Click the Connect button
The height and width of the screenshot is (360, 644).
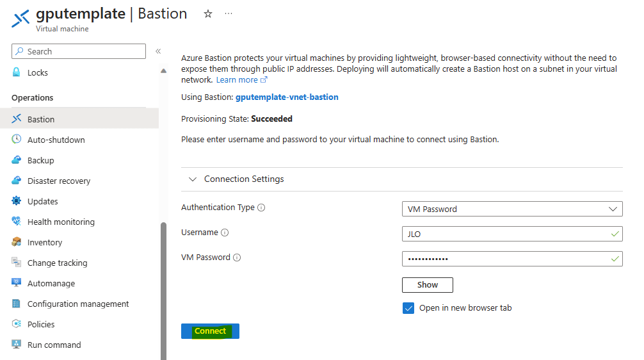click(210, 331)
